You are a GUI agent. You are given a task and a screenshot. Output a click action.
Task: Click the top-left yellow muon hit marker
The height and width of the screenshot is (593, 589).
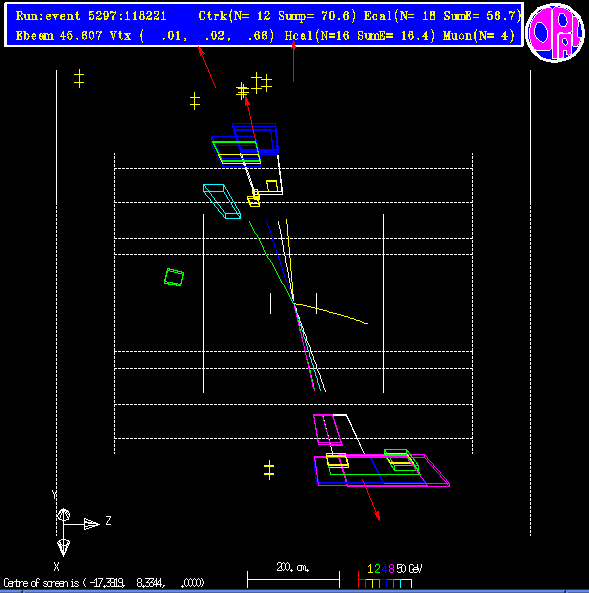(79, 79)
